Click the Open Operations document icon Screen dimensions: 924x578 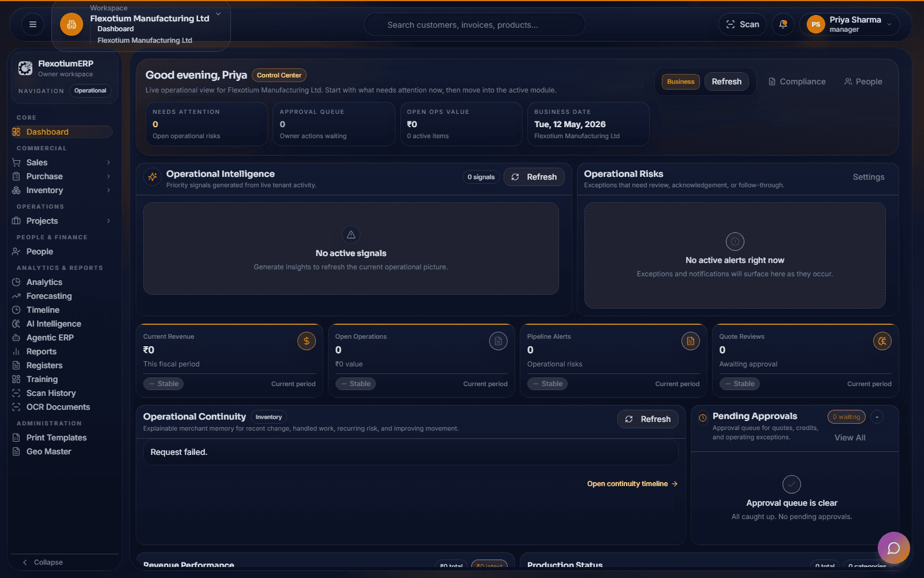(x=498, y=341)
